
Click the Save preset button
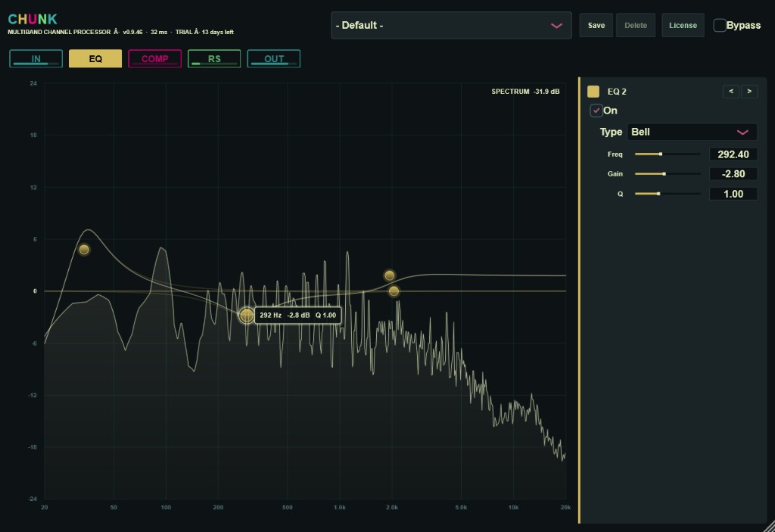(596, 25)
